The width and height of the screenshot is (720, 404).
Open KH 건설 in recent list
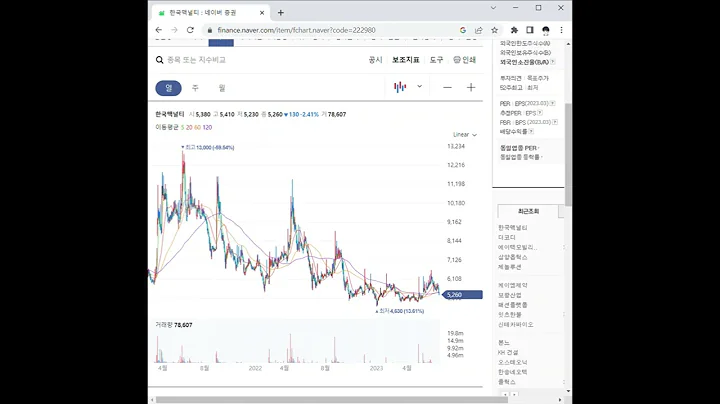508,353
